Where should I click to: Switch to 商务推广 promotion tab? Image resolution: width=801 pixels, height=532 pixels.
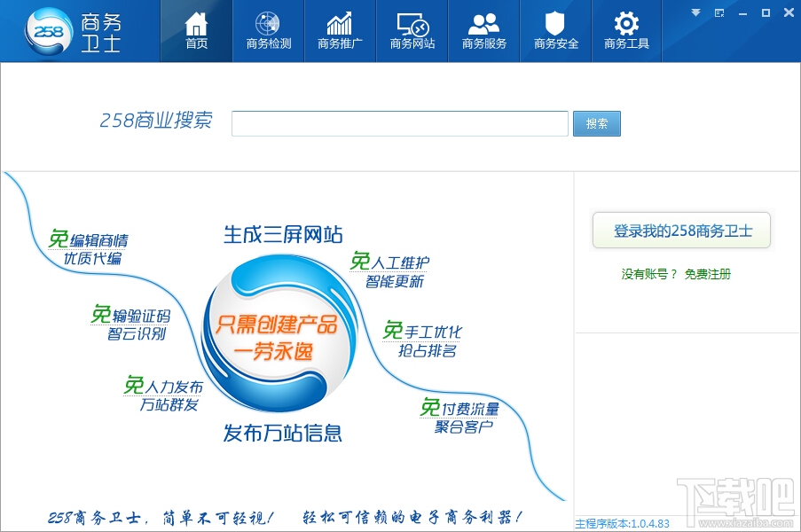[x=340, y=31]
